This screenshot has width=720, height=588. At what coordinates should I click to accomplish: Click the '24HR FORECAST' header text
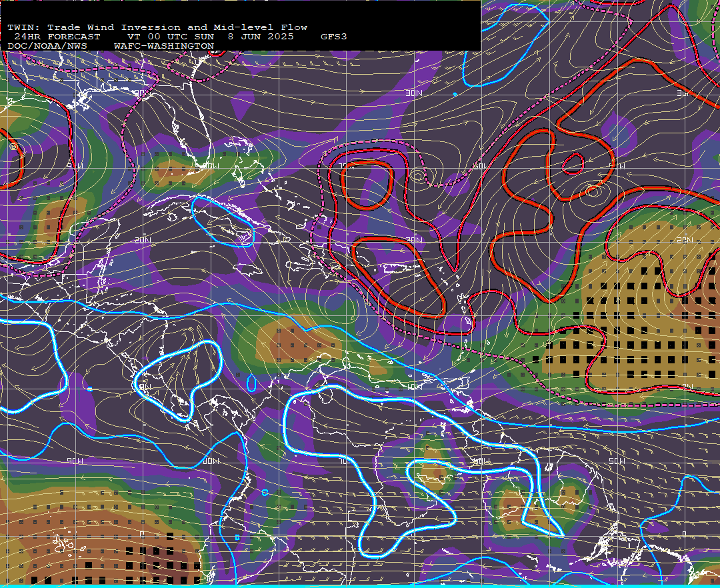(x=57, y=37)
